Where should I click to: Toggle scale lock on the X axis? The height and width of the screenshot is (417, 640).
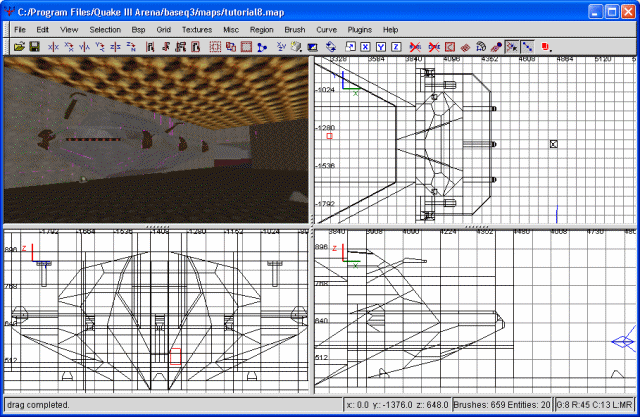pos(365,47)
